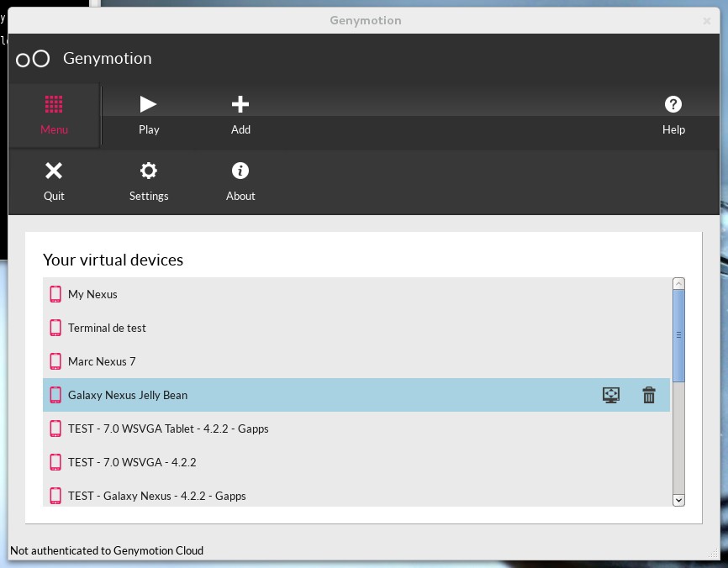Viewport: 728px width, 568px height.
Task: Click Add to create a virtual device
Action: click(240, 115)
